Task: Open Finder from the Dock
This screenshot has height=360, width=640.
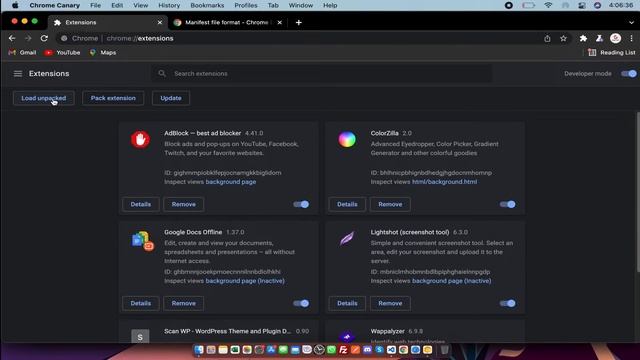Action: tap(199, 349)
